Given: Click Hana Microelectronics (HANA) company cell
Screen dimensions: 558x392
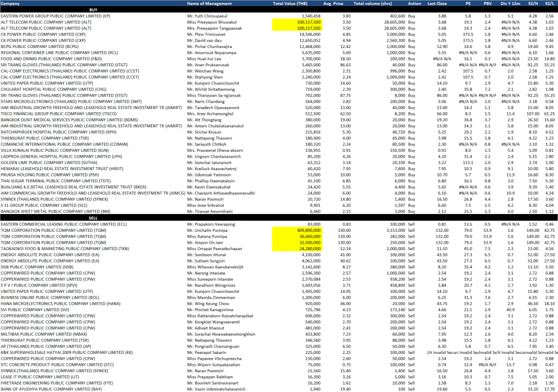Looking at the screenshot, I should 65,303.
